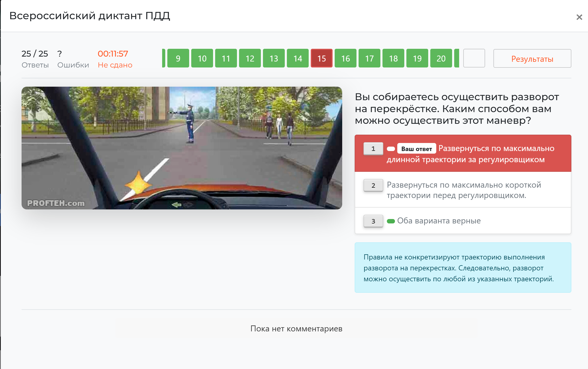Click the title 'Всероссийский диктант ПДД'
588x369 pixels.
(x=90, y=16)
